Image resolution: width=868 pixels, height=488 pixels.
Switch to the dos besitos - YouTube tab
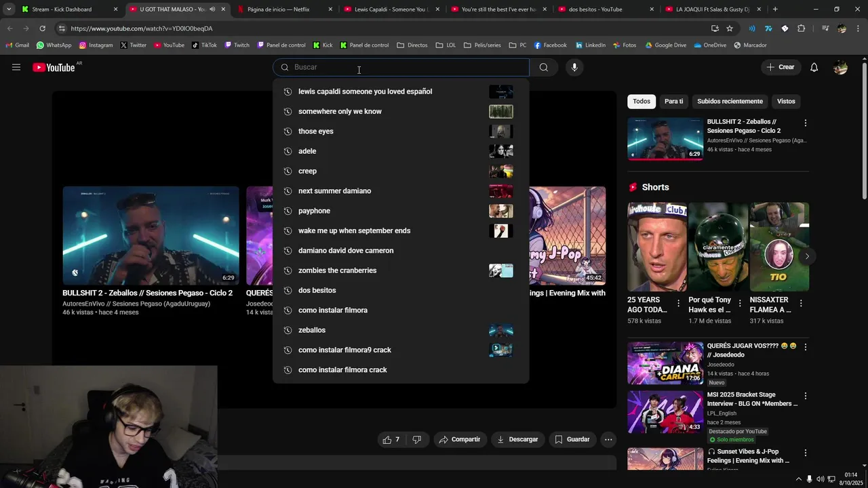click(607, 9)
